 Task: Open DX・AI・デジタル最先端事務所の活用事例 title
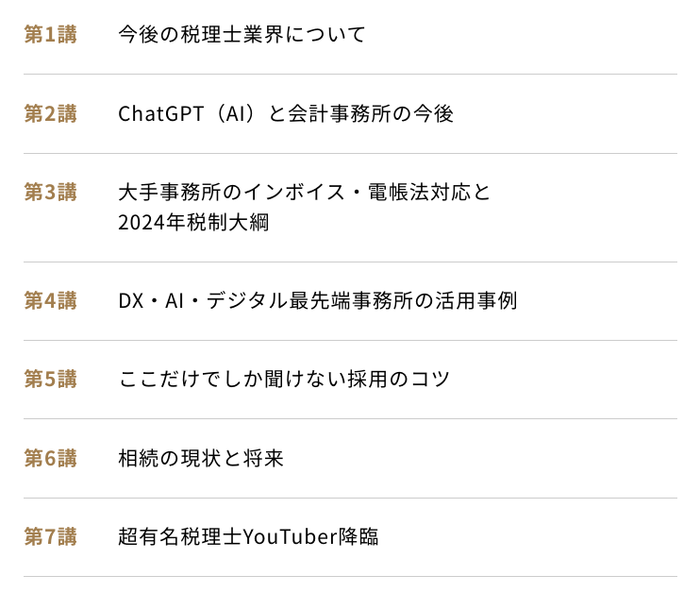(x=318, y=300)
